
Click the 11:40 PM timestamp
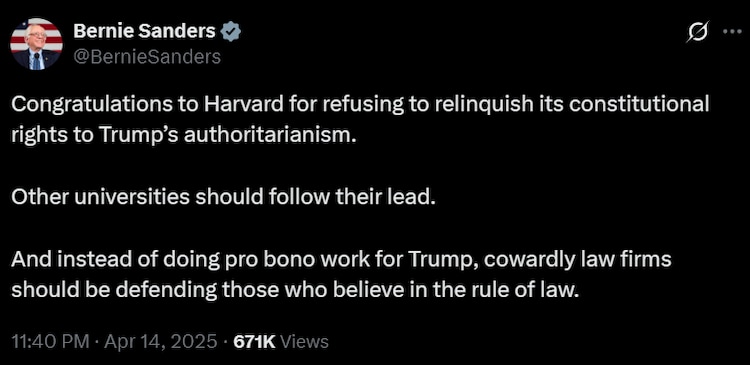pos(50,342)
